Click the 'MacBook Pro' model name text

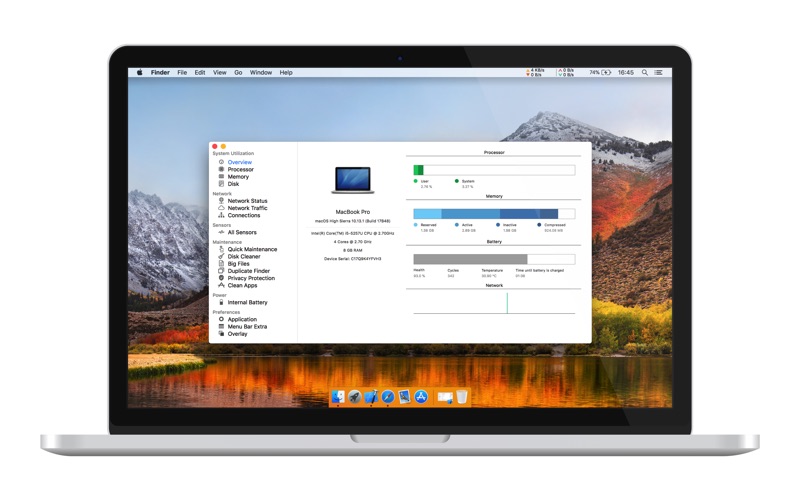pyautogui.click(x=353, y=212)
